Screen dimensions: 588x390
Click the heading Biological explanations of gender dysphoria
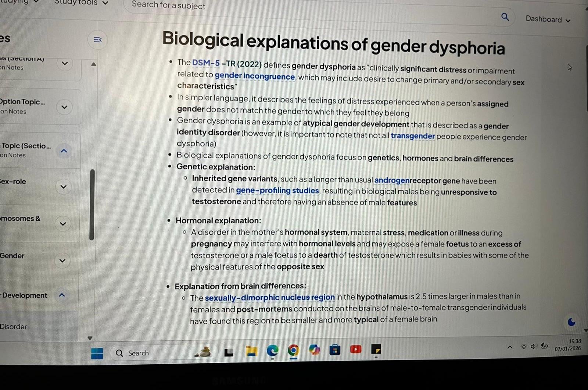[x=334, y=43]
